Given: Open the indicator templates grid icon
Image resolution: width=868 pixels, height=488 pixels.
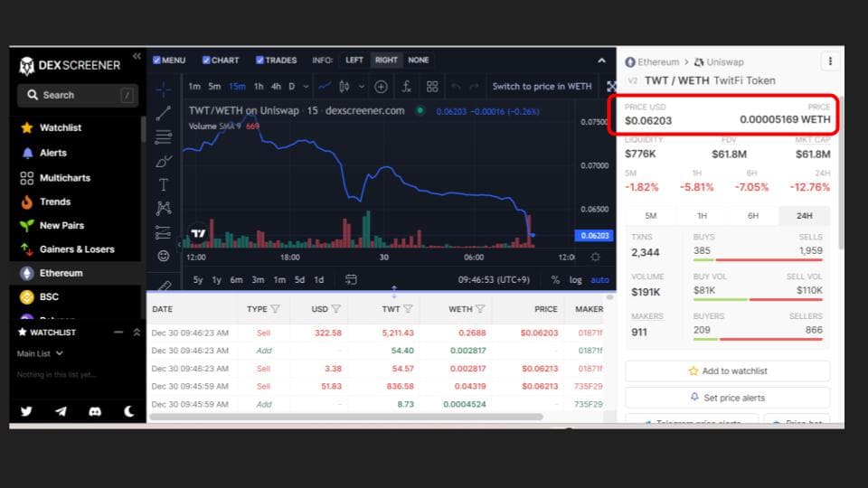Looking at the screenshot, I should [x=432, y=87].
